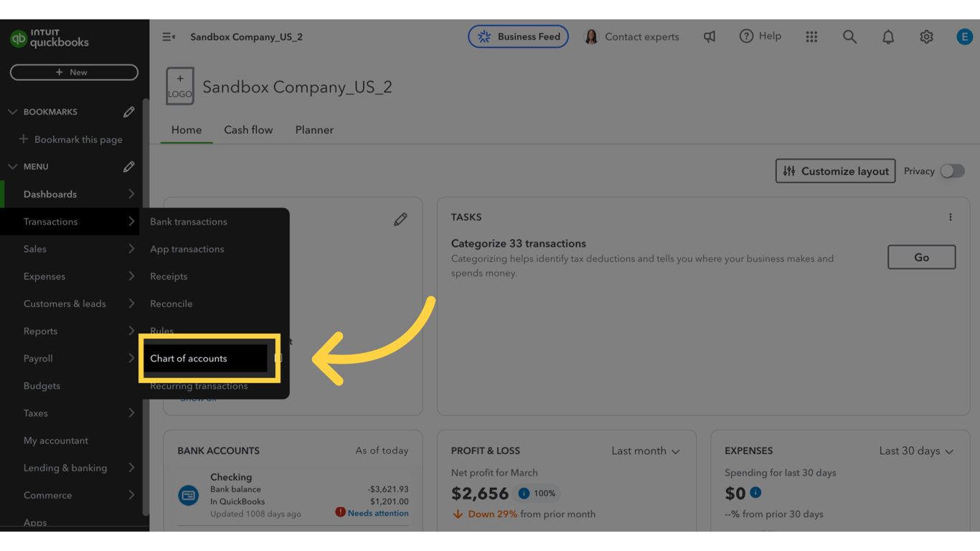
Task: Open notifications via the bell icon
Action: coord(887,36)
